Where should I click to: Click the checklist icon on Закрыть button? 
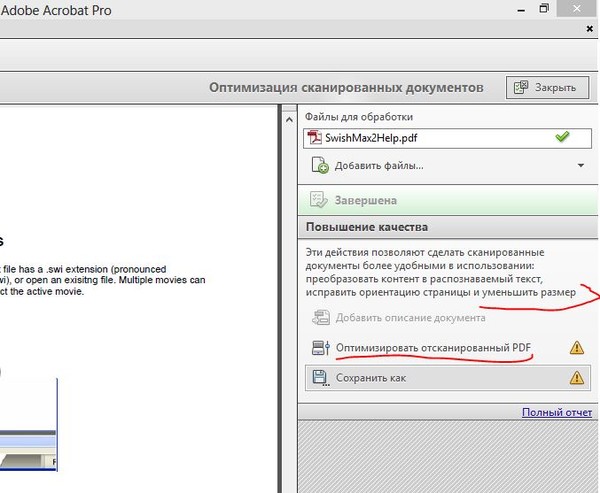point(521,88)
